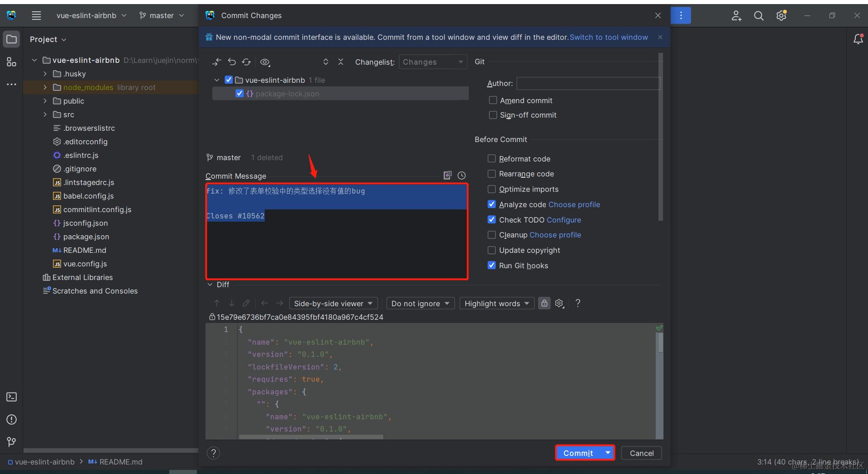This screenshot has height=474, width=868.
Task: Open the Project tool window icon
Action: (12, 39)
